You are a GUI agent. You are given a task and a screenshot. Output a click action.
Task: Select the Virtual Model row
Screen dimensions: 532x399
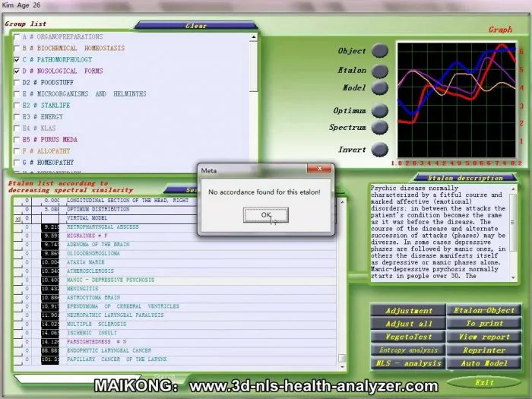tap(175, 218)
